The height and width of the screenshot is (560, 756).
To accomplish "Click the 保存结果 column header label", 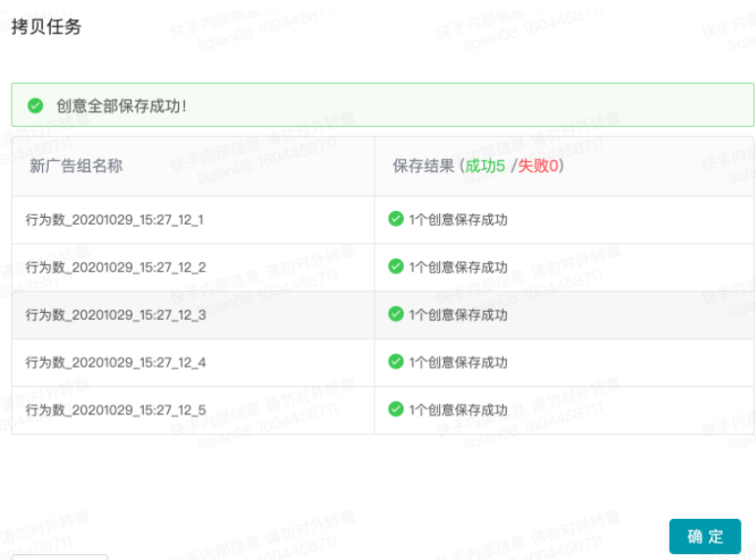I will pyautogui.click(x=423, y=166).
